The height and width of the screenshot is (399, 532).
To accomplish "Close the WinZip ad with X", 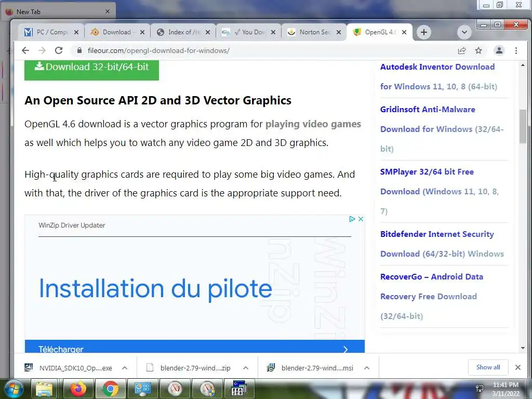I will point(361,219).
